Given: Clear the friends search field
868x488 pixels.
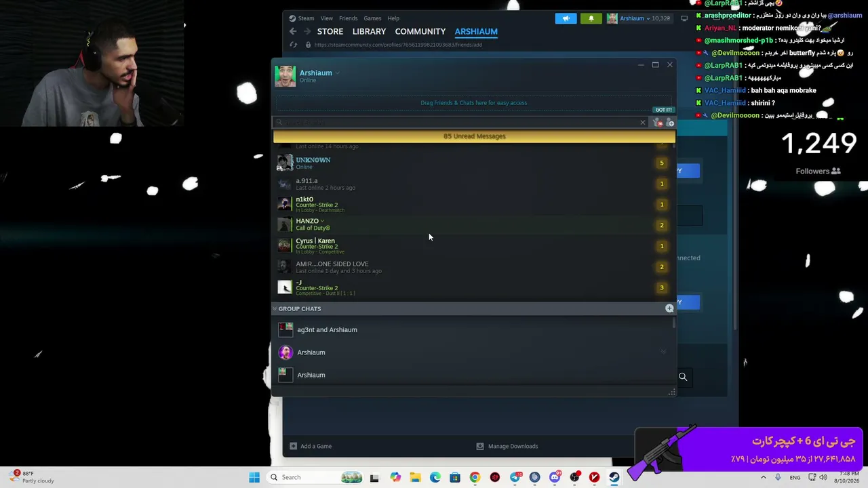Looking at the screenshot, I should 643,123.
